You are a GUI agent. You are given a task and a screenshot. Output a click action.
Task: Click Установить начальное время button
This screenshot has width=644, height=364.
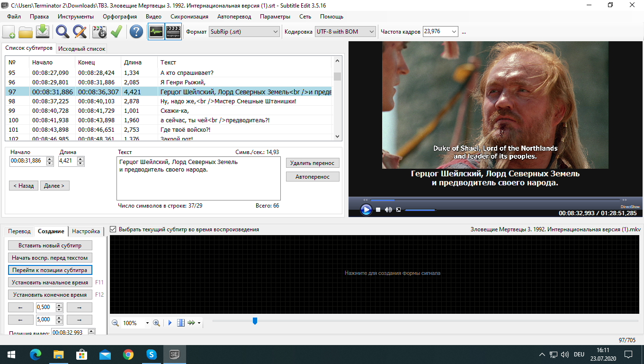pyautogui.click(x=50, y=282)
